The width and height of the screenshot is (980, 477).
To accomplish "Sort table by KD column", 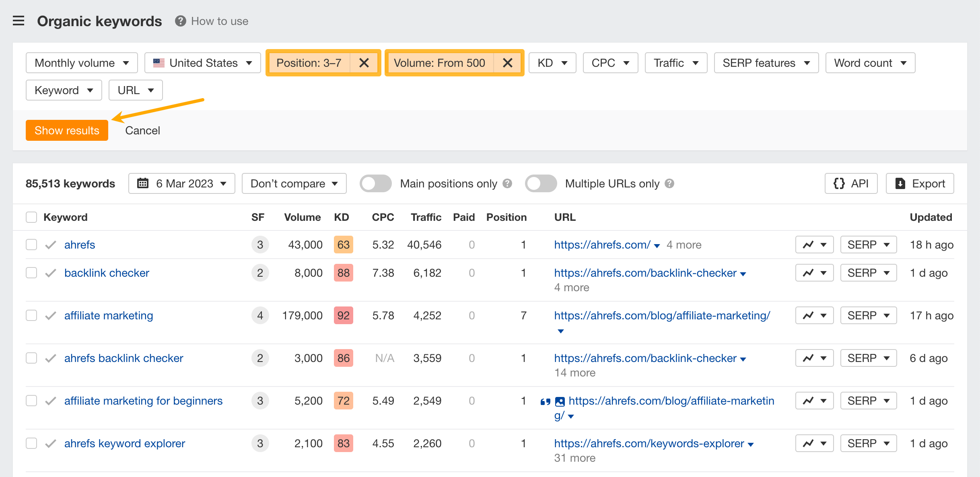I will (342, 217).
